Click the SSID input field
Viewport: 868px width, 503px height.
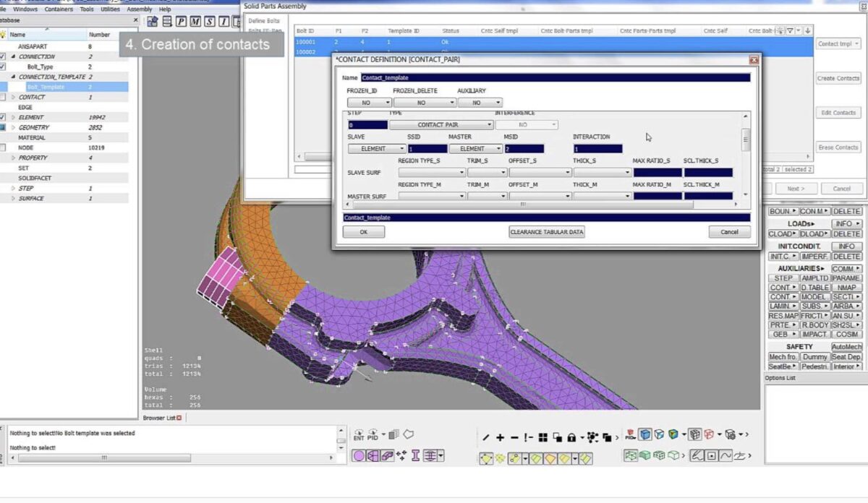pos(427,149)
